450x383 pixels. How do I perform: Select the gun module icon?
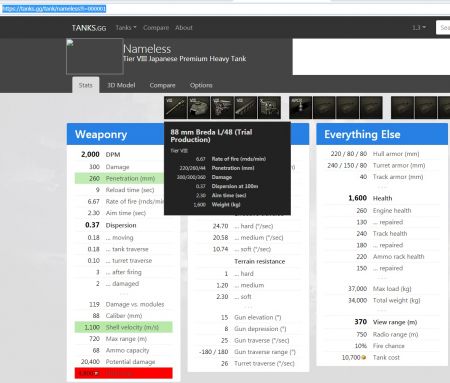175,107
